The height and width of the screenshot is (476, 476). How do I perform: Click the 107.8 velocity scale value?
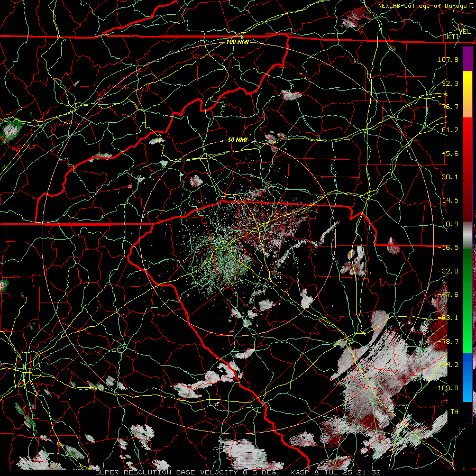click(448, 59)
